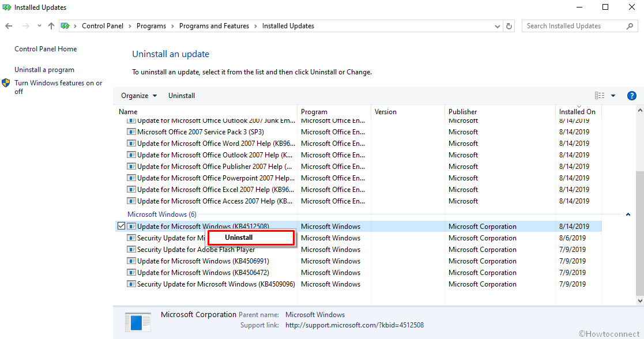
Task: Open the Control Panel Home link
Action: (x=46, y=49)
